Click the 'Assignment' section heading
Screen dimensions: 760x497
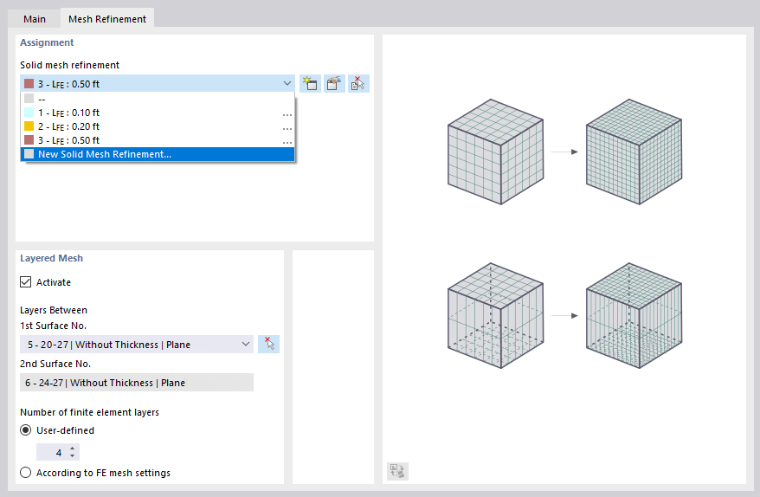[x=47, y=43]
